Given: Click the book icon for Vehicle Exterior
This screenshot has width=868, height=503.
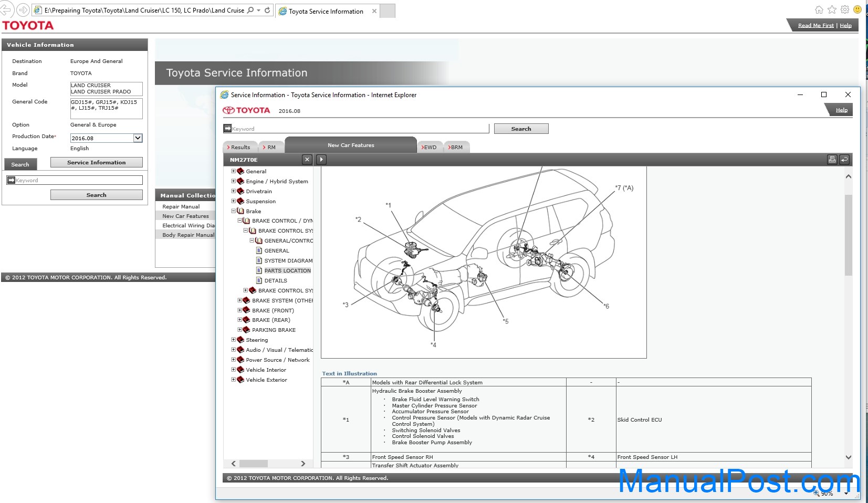Looking at the screenshot, I should click(240, 380).
